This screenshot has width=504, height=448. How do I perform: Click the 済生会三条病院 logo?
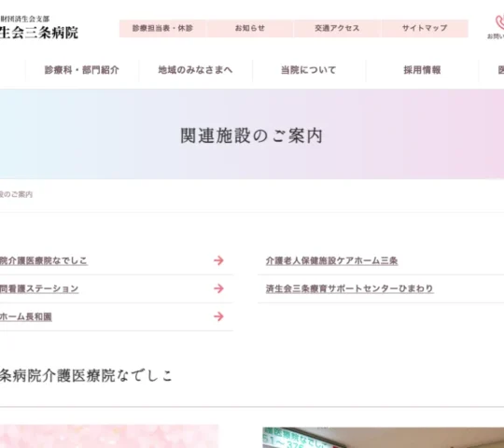click(x=38, y=28)
